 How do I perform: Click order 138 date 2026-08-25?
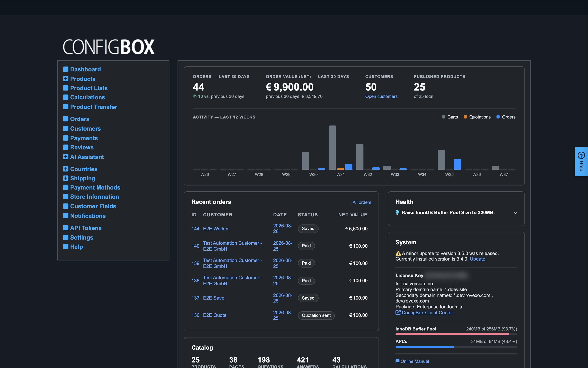coord(283,281)
